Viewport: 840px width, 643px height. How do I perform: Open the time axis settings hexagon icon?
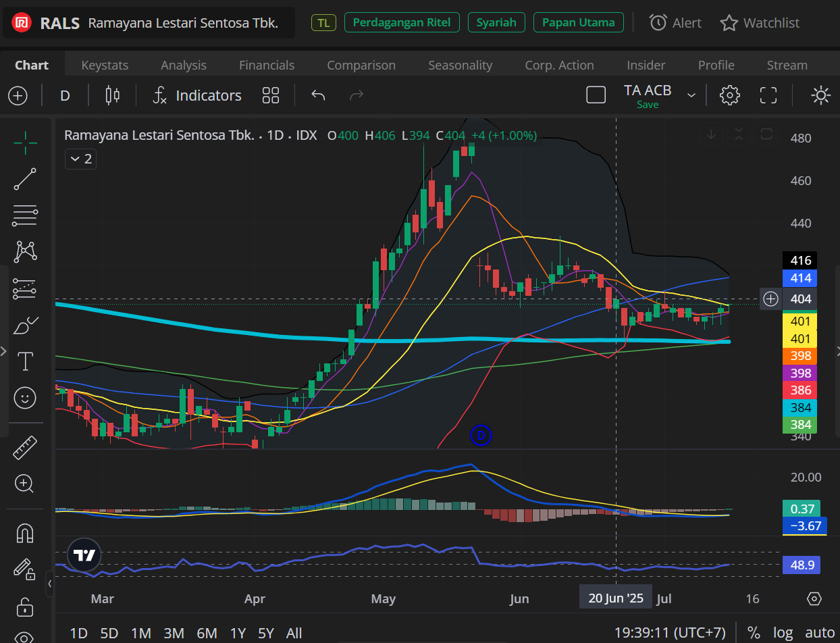coord(814,598)
